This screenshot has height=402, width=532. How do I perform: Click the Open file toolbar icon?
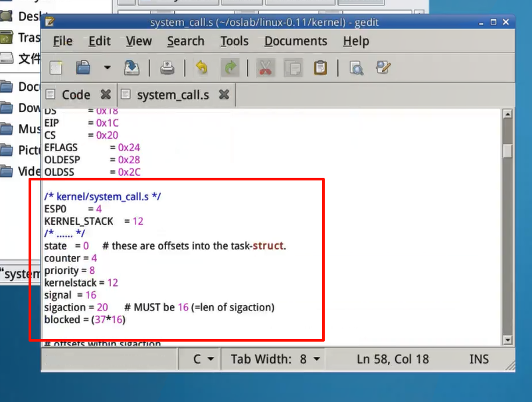click(x=83, y=68)
